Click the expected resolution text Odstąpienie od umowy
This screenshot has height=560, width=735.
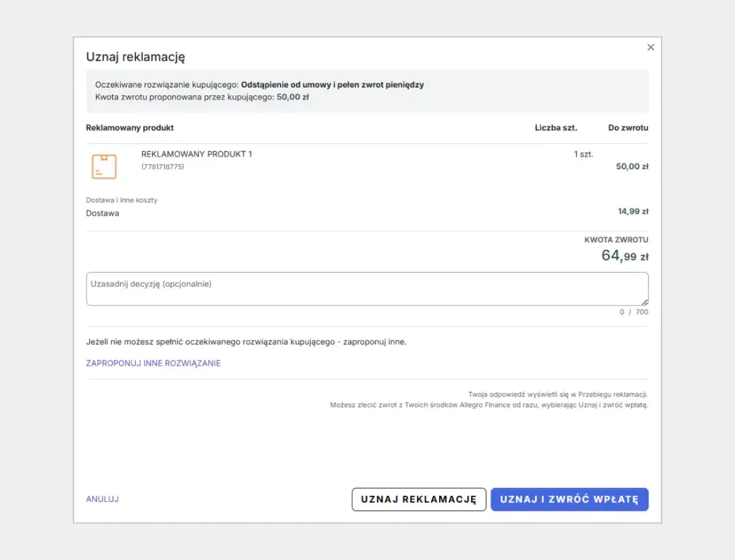[x=333, y=85]
